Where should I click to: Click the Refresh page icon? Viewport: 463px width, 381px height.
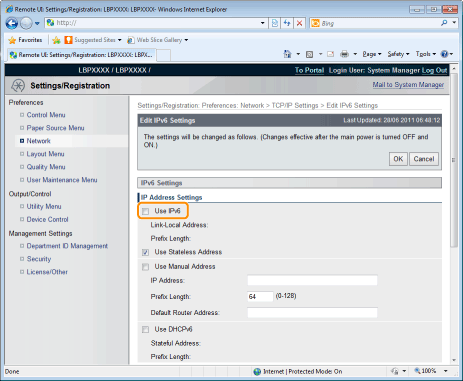point(287,23)
